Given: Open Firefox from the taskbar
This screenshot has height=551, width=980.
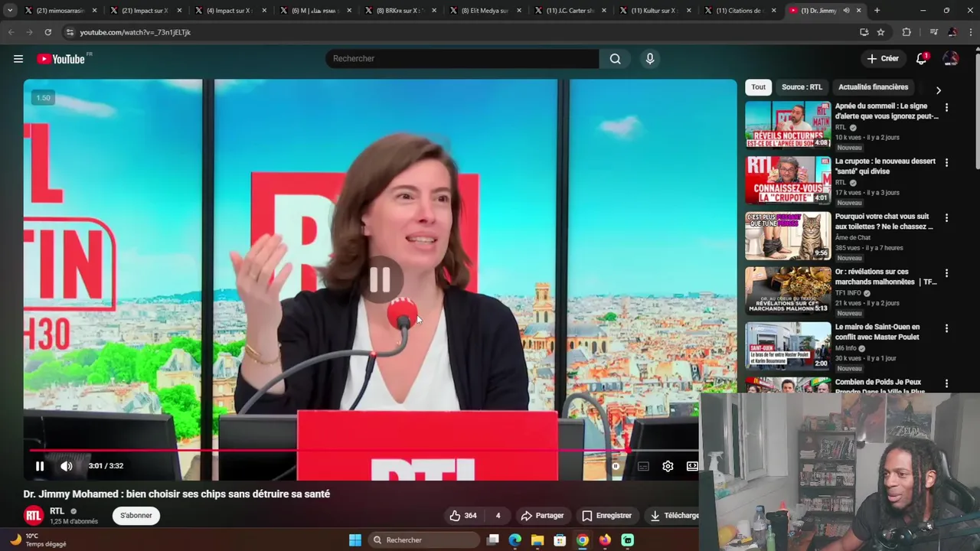Looking at the screenshot, I should (605, 540).
